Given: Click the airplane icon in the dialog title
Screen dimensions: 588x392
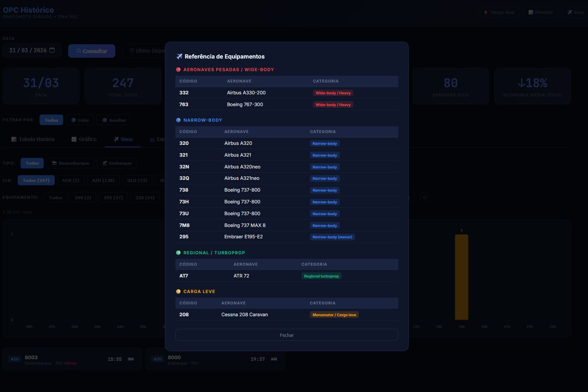Looking at the screenshot, I should 179,56.
